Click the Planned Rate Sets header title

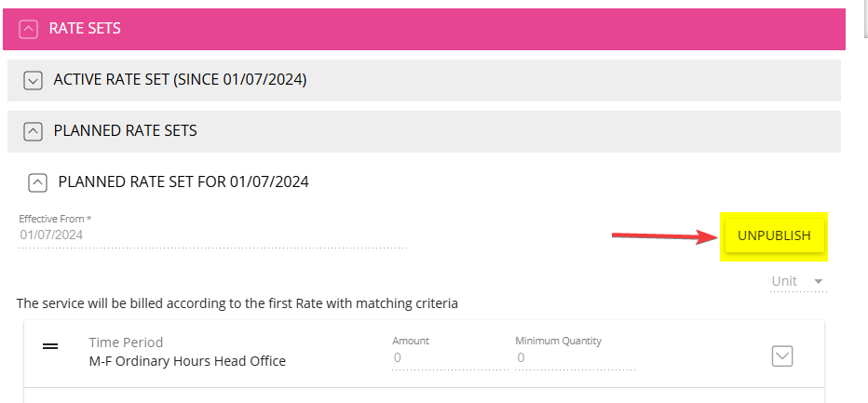coord(125,131)
